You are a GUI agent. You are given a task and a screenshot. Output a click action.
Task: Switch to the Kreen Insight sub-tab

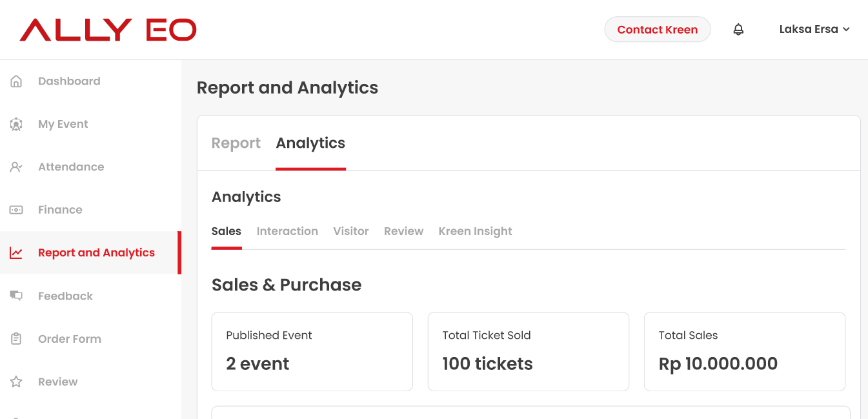coord(475,231)
